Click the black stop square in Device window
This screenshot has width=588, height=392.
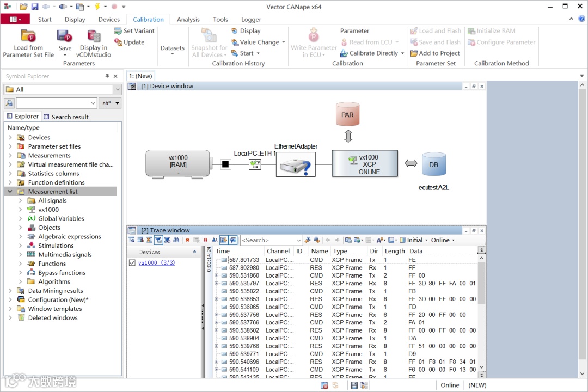(225, 164)
